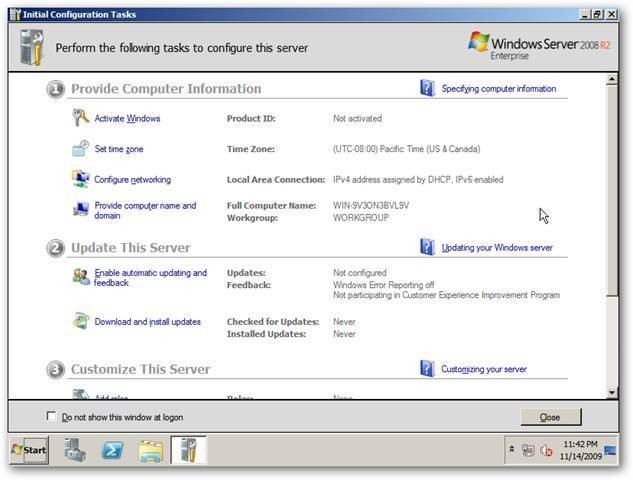Launch Windows PowerShell from the taskbar
The height and width of the screenshot is (480, 633).
tap(112, 450)
